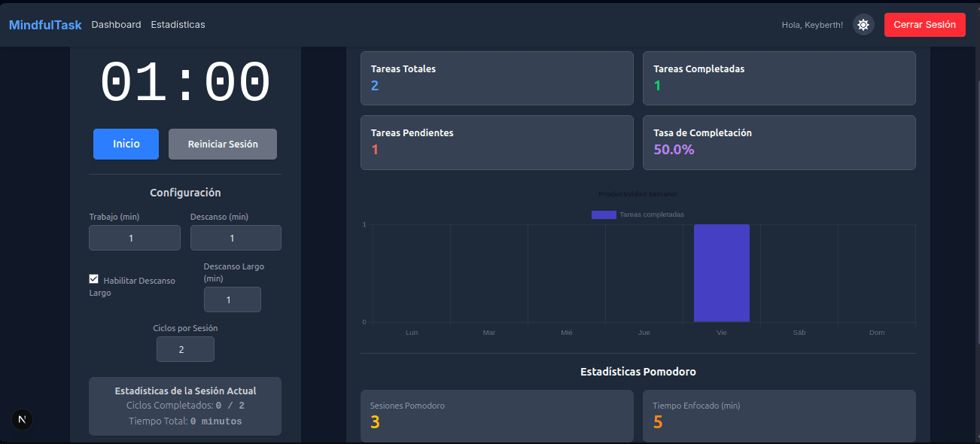Open the Next.js dev tools badge

tap(22, 420)
